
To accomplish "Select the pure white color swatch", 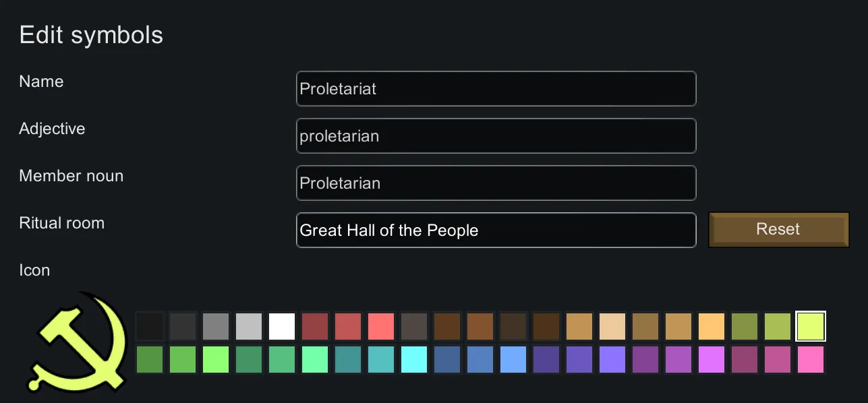I will [282, 326].
